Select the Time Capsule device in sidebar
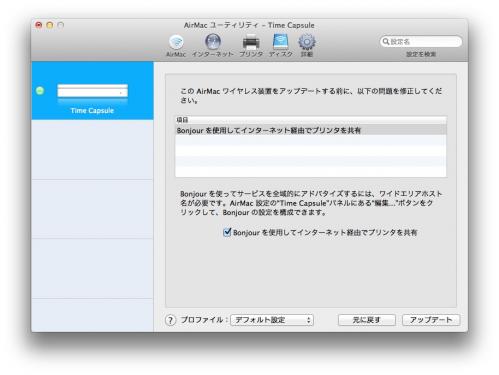The width and height of the screenshot is (499, 375). click(x=92, y=91)
